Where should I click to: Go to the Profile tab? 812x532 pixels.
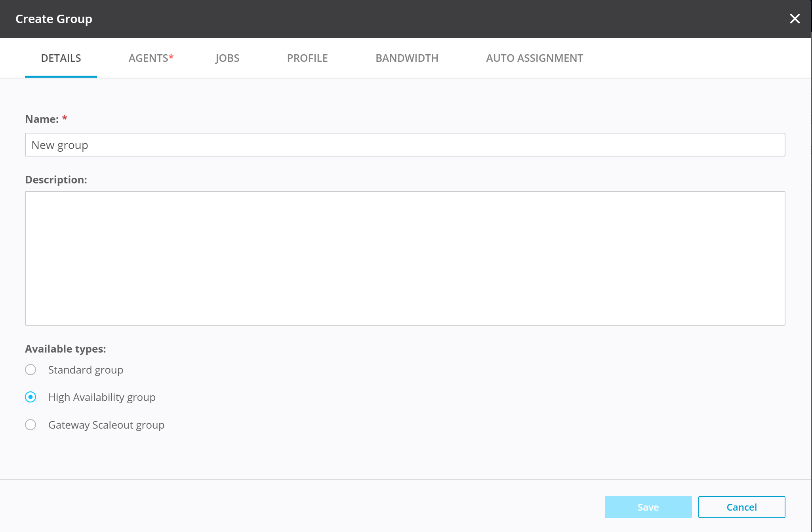pos(307,58)
